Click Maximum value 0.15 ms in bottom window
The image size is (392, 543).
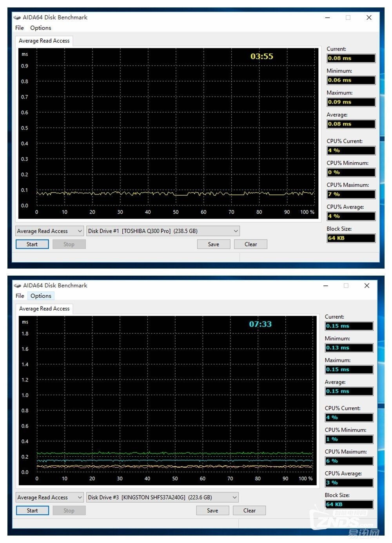[x=349, y=369]
